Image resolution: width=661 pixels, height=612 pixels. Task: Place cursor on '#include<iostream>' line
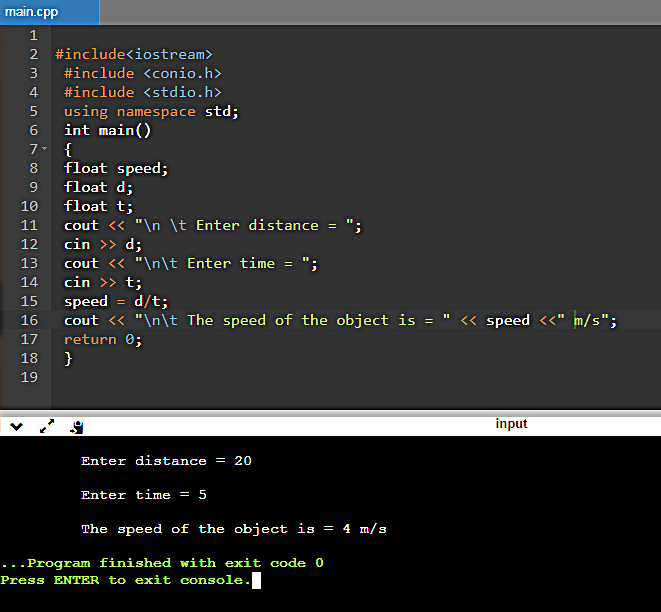[x=134, y=54]
